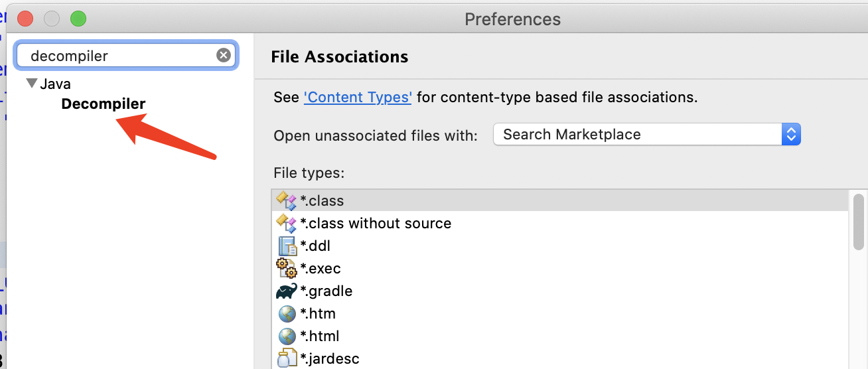
Task: Clear the decompiler search filter
Action: pos(224,56)
